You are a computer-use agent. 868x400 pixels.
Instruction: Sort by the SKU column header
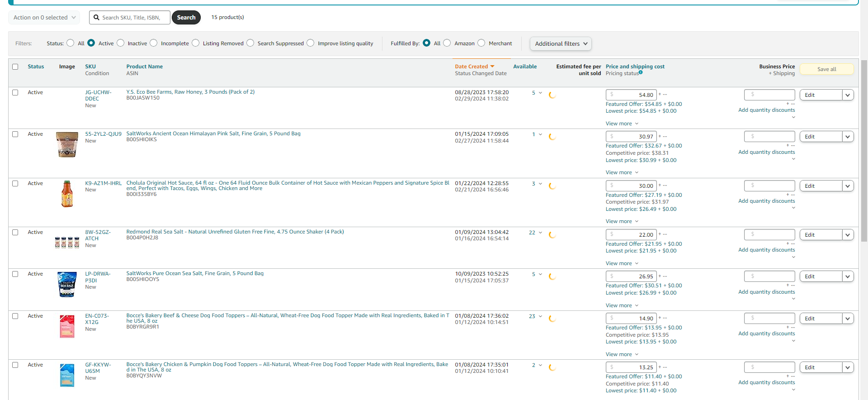(90, 67)
